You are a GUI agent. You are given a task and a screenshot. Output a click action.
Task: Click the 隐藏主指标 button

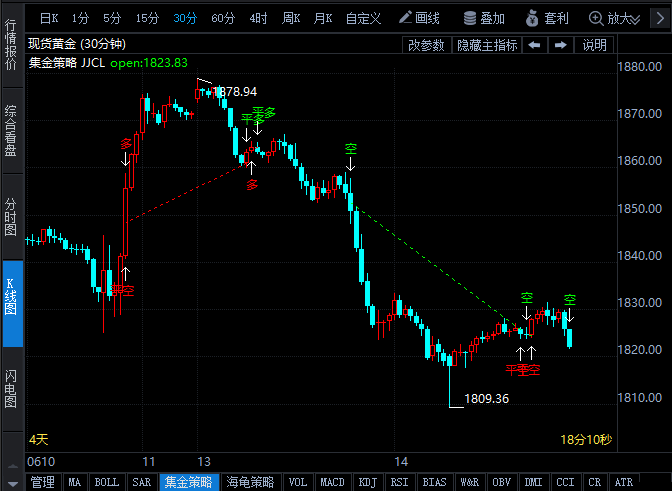pos(487,45)
